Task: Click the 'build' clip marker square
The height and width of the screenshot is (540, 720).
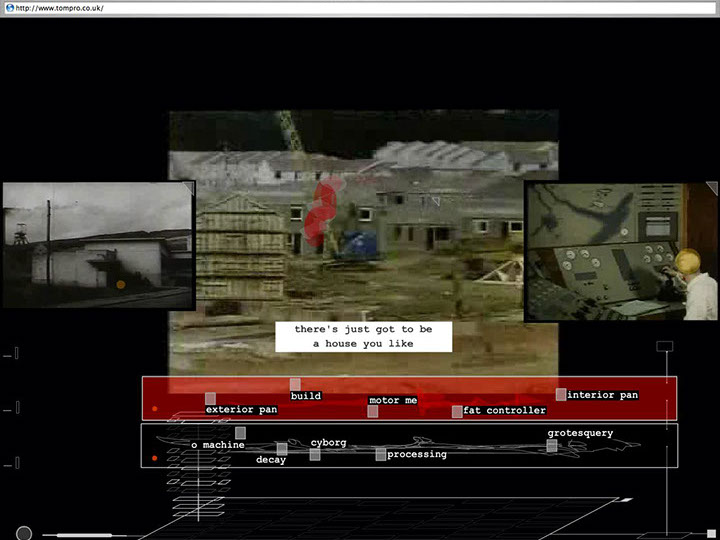Action: (295, 385)
